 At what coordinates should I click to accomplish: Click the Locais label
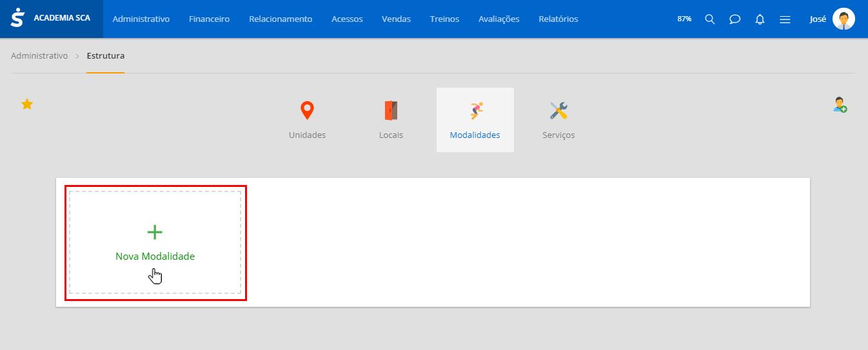391,135
